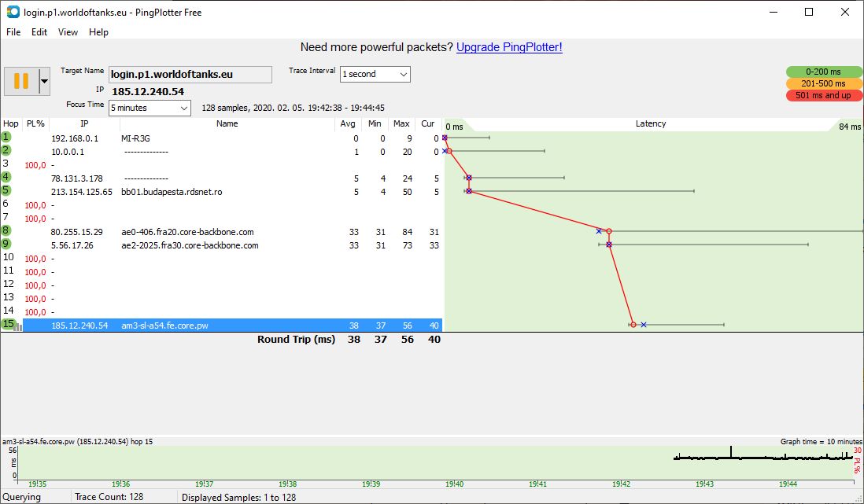Click the Graph time = 10 minutes label
864x504 pixels.
pyautogui.click(x=821, y=441)
